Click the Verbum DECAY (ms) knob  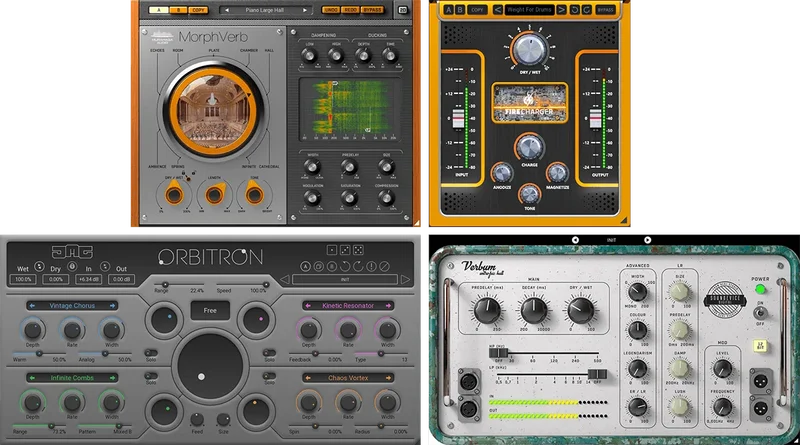click(534, 310)
